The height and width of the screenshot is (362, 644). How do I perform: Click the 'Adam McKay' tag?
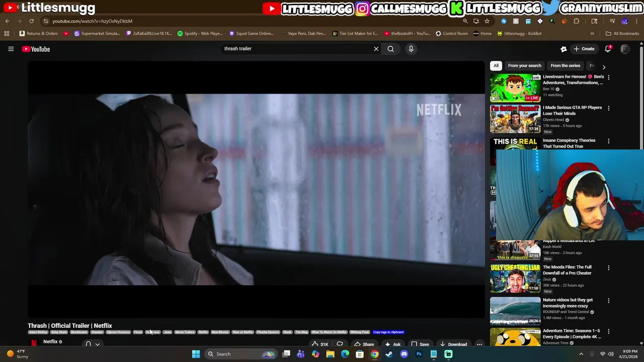coord(38,332)
